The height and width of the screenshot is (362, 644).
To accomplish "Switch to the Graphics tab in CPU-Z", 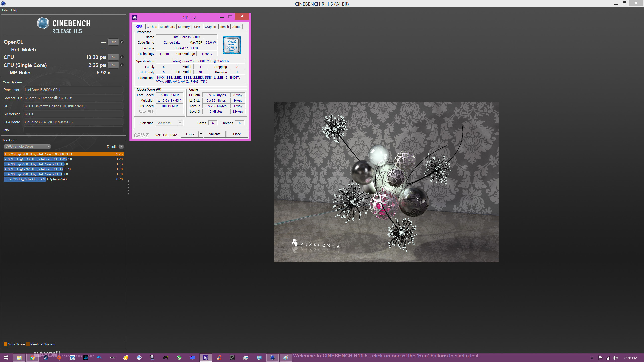I will pyautogui.click(x=211, y=27).
